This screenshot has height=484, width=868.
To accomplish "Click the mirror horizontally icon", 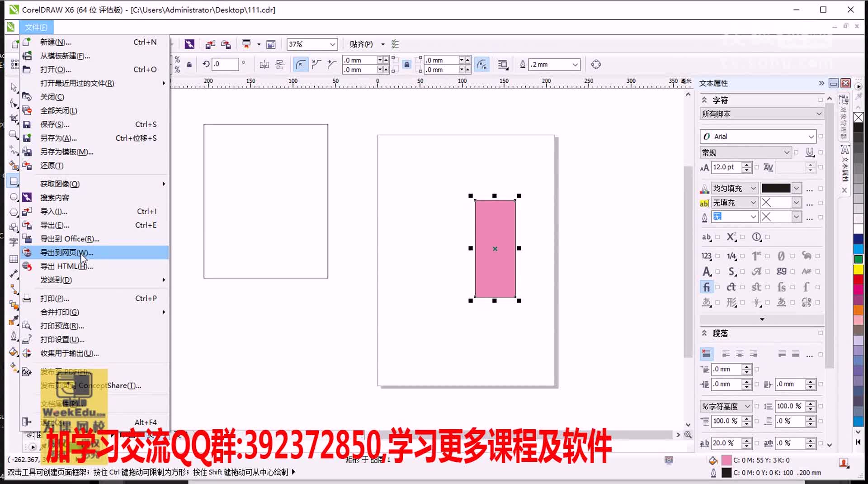I will click(x=264, y=64).
